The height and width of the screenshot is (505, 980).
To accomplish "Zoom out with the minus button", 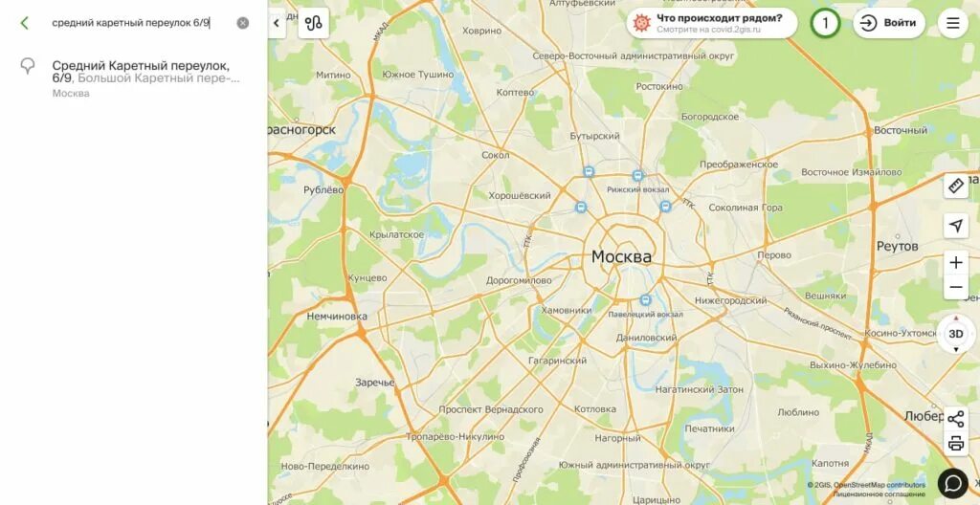I will 956,288.
